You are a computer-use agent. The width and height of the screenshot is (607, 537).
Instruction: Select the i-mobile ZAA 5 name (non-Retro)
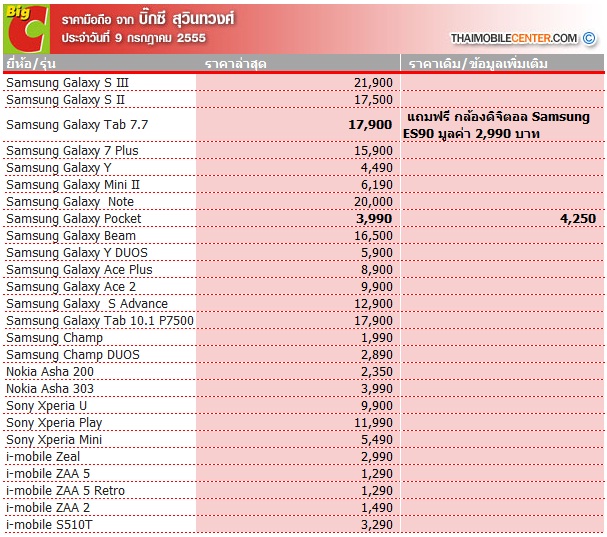click(48, 474)
